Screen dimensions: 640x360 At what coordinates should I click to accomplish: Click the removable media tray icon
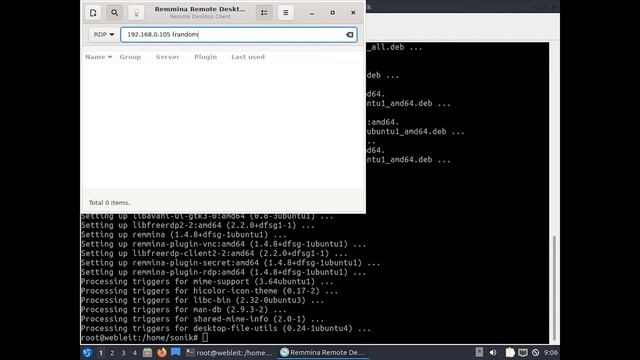[x=479, y=352]
